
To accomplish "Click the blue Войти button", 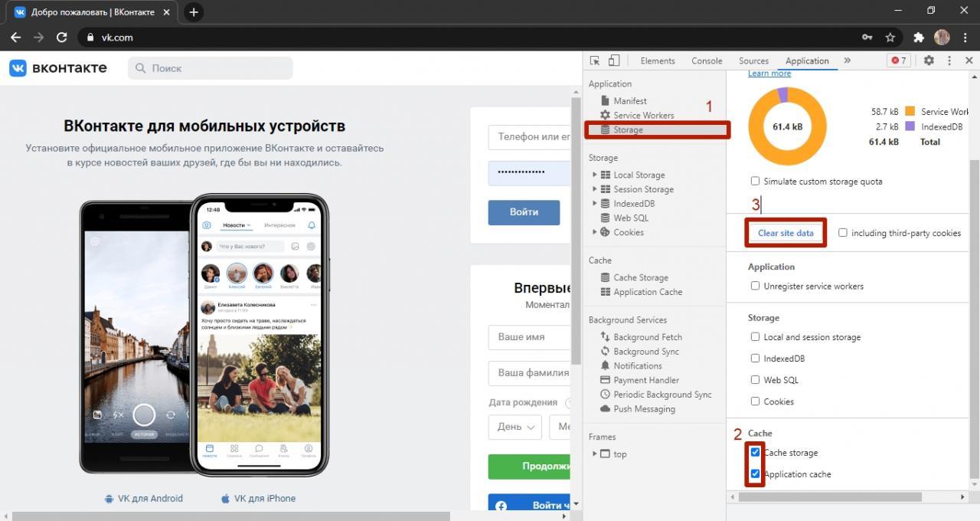I will 524,212.
